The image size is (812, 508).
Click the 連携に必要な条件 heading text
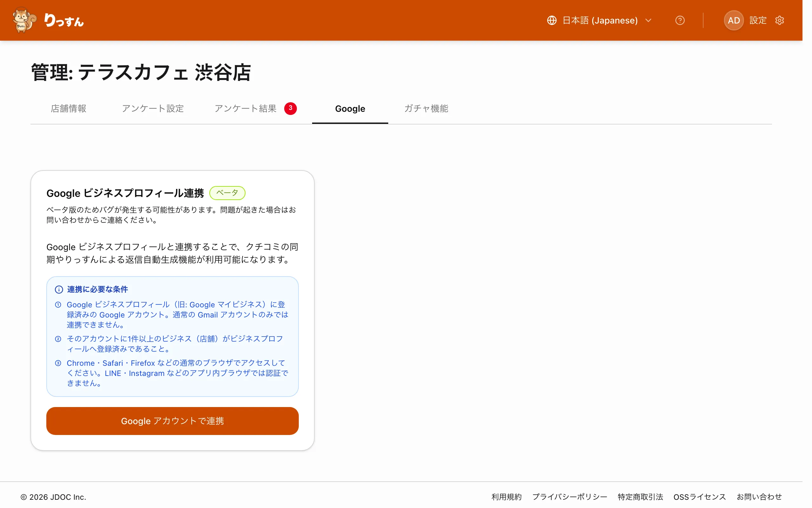[97, 289]
